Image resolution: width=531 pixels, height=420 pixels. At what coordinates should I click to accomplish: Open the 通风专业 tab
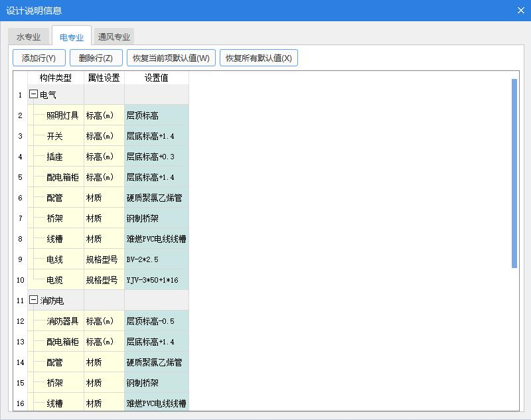coord(114,37)
